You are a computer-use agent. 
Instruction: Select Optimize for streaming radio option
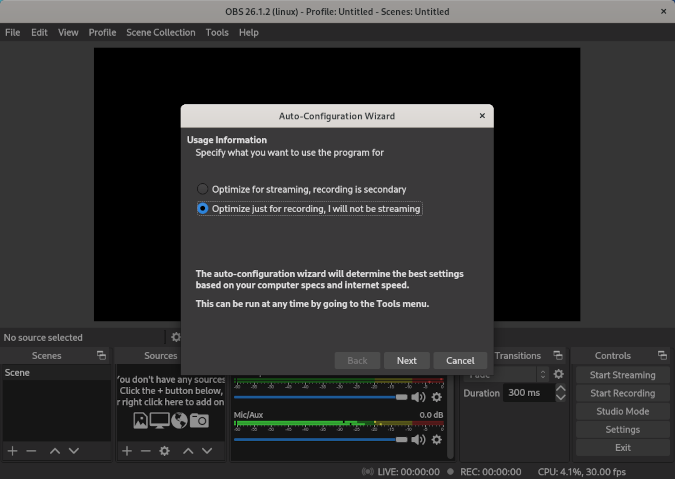(x=203, y=189)
